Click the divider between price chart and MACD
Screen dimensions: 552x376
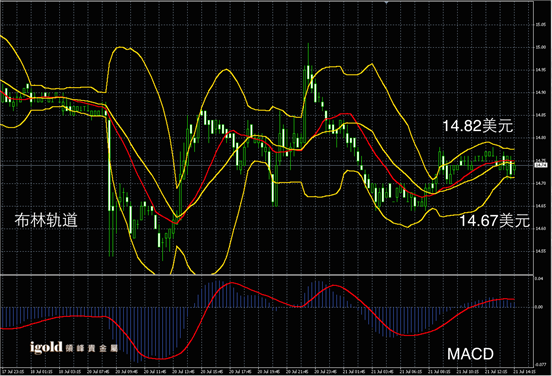coord(267,275)
